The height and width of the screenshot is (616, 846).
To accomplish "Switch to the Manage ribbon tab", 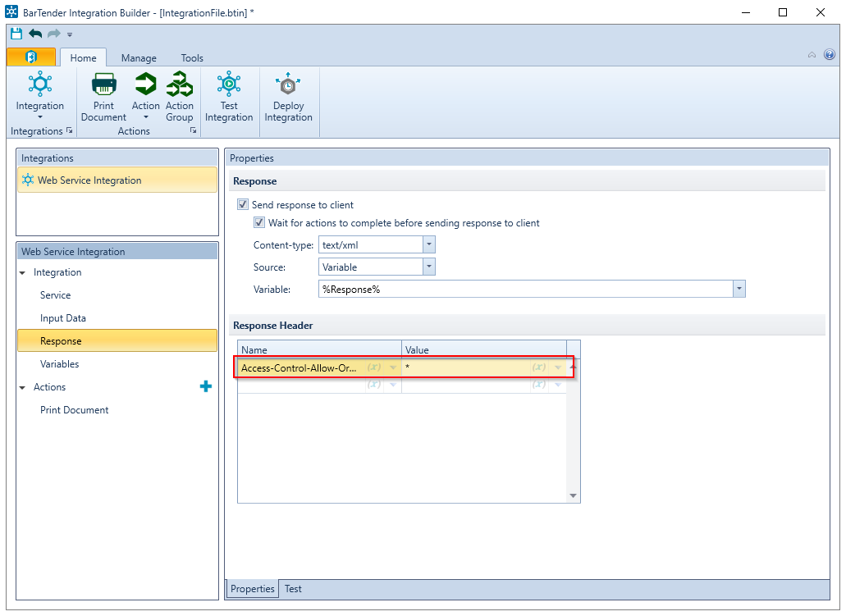I will pyautogui.click(x=139, y=57).
